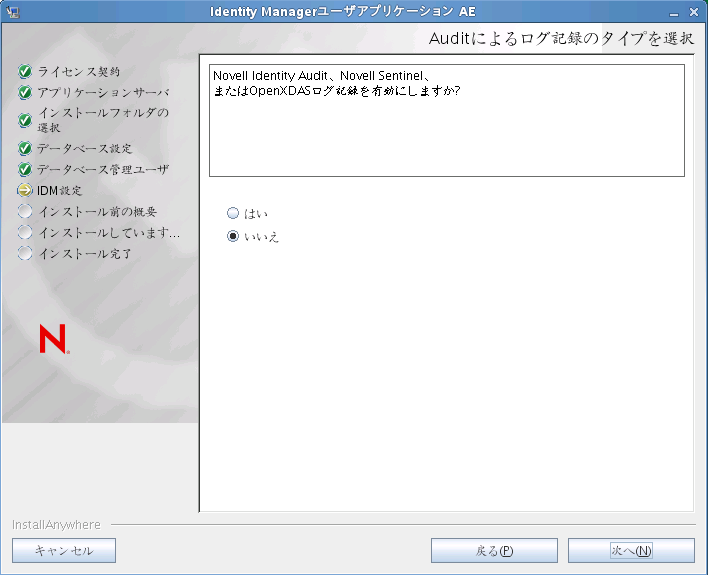Click the empty step circle for インストール前の概要
Image resolution: width=708 pixels, height=575 pixels.
[25, 211]
